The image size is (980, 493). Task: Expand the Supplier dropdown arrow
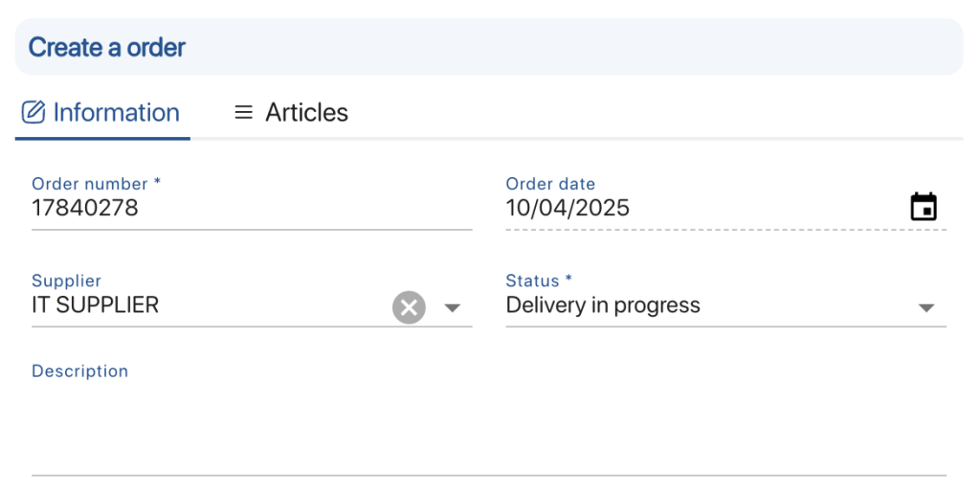(453, 307)
